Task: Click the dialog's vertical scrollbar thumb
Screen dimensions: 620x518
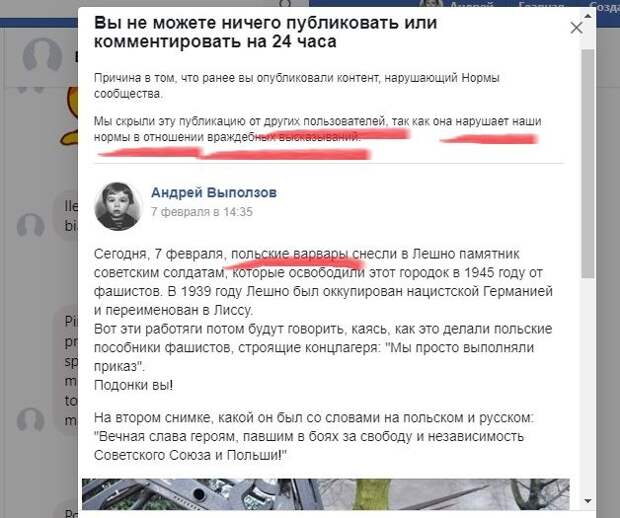Action: tap(588, 164)
